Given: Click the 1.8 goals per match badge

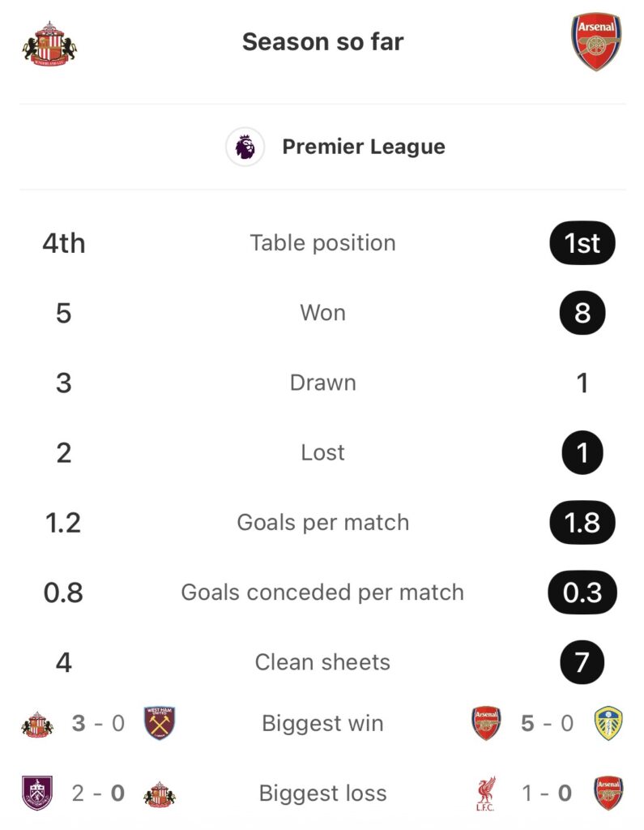Looking at the screenshot, I should pyautogui.click(x=582, y=523).
